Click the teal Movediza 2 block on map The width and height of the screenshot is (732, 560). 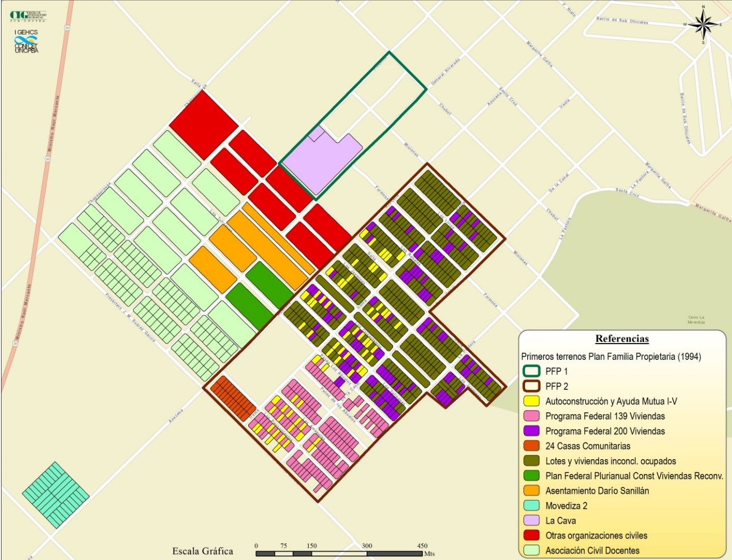(x=55, y=495)
